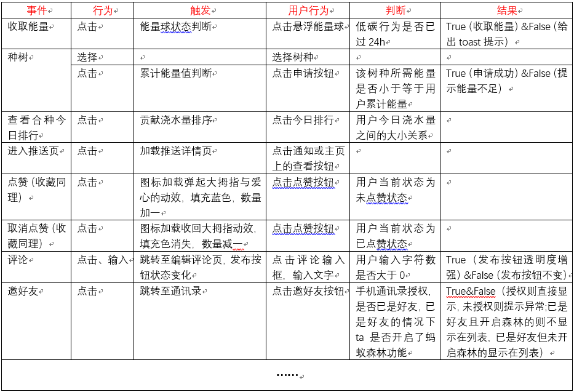The height and width of the screenshot is (392, 574).
Task: Click the 选择树种 cell
Action: coord(293,57)
